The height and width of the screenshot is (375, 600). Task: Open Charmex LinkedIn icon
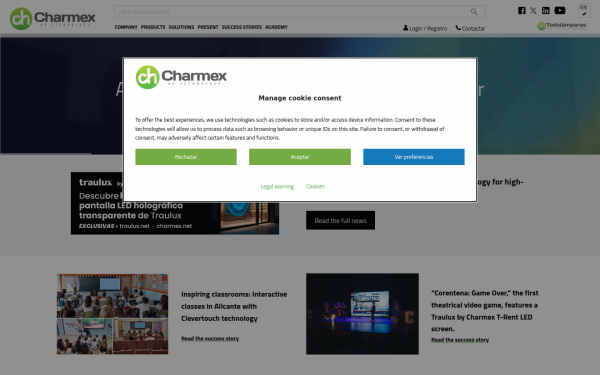(x=546, y=10)
